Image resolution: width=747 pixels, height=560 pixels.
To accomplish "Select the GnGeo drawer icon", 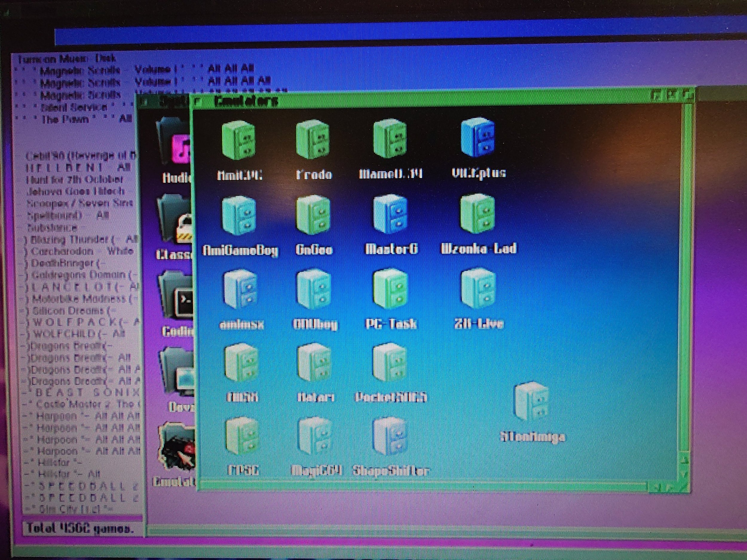I will [x=313, y=215].
